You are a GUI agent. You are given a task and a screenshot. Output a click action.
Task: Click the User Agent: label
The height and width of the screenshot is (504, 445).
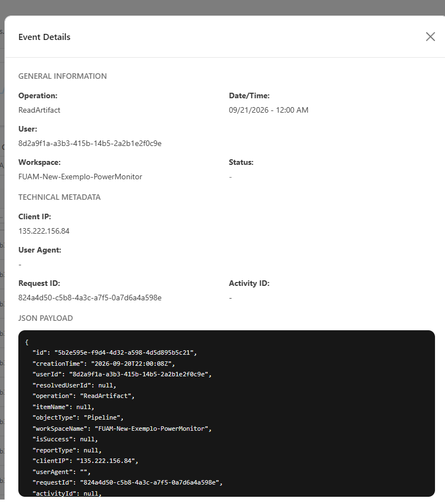[x=39, y=250]
